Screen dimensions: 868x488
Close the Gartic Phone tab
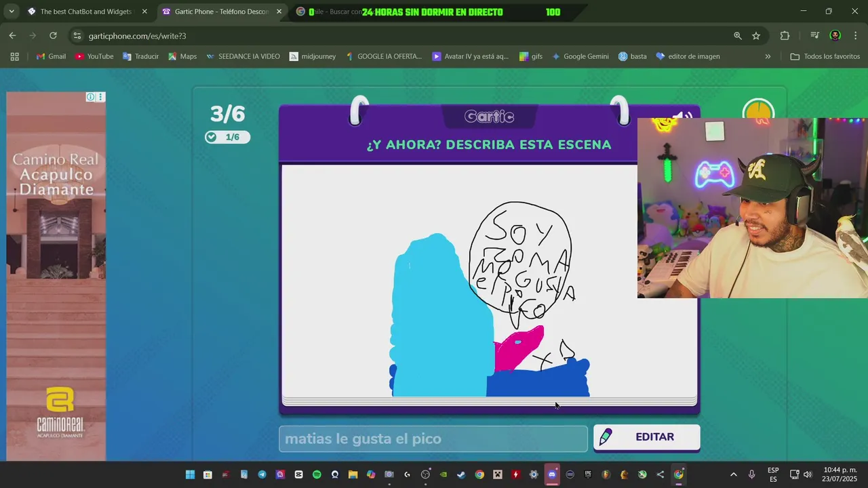click(279, 12)
